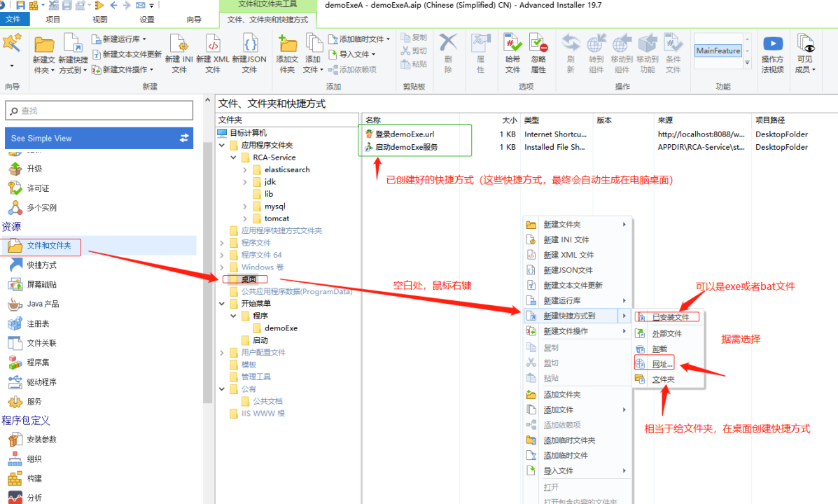838x504 pixels.
Task: Click the 新建JSON 文件 ribbon icon
Action: tap(250, 43)
